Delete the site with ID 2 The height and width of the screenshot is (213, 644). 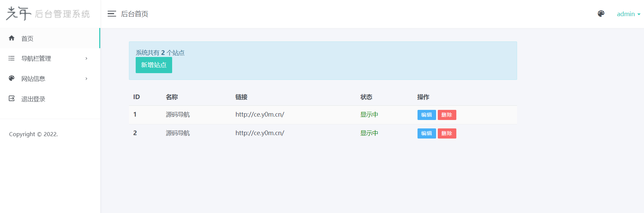pos(447,133)
